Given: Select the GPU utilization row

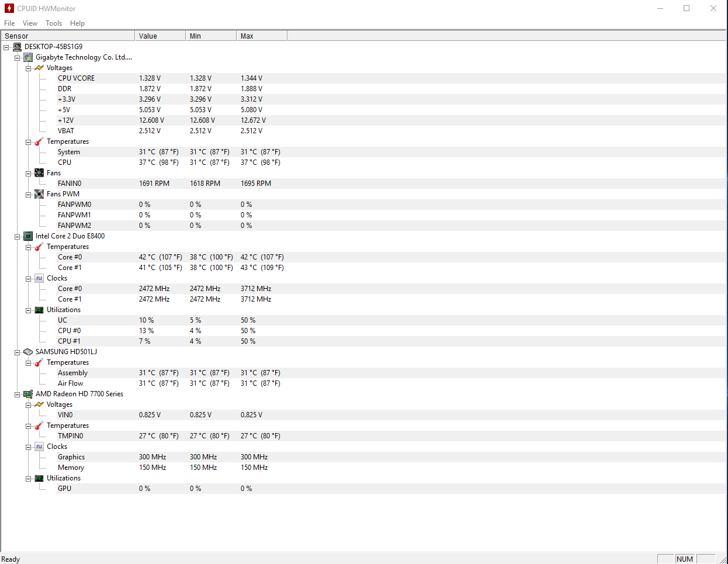Looking at the screenshot, I should [x=390, y=489].
